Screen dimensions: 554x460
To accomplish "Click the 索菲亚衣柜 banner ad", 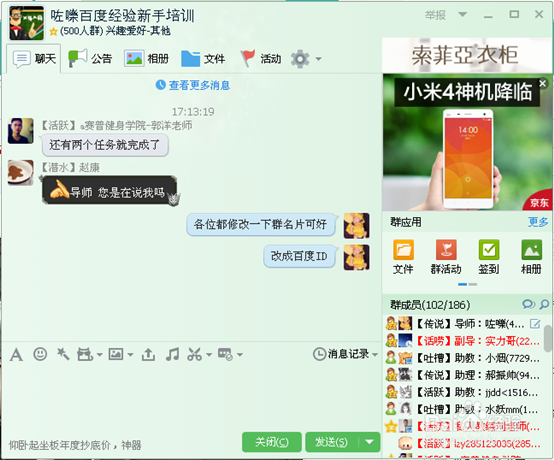I will [466, 55].
